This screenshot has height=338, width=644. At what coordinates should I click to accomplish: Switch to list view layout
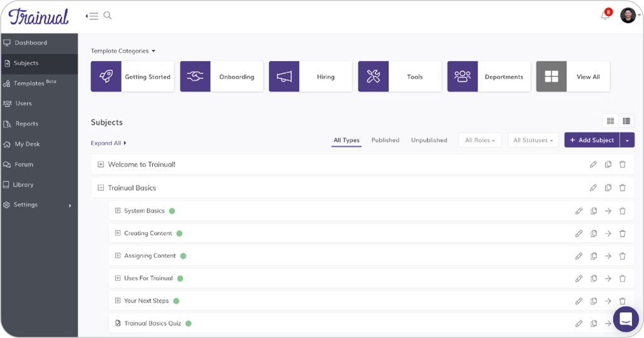click(626, 121)
